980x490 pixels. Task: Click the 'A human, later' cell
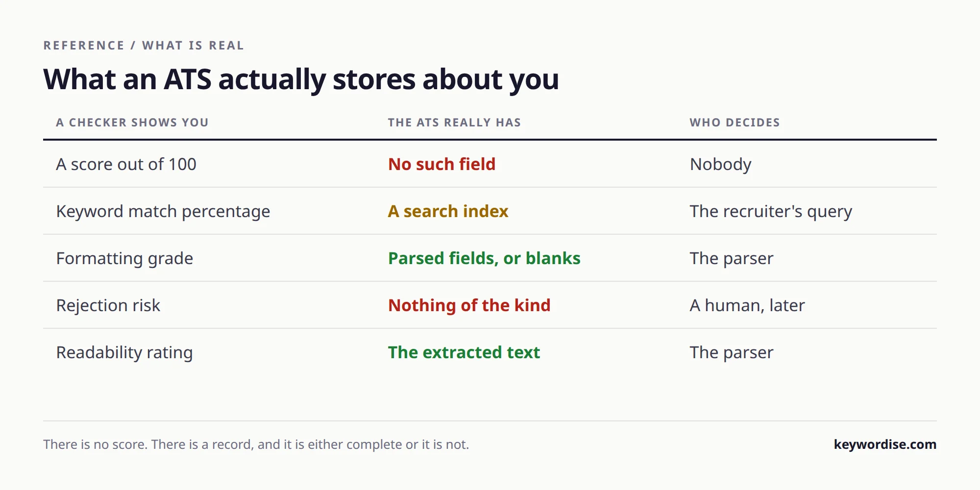pos(747,305)
